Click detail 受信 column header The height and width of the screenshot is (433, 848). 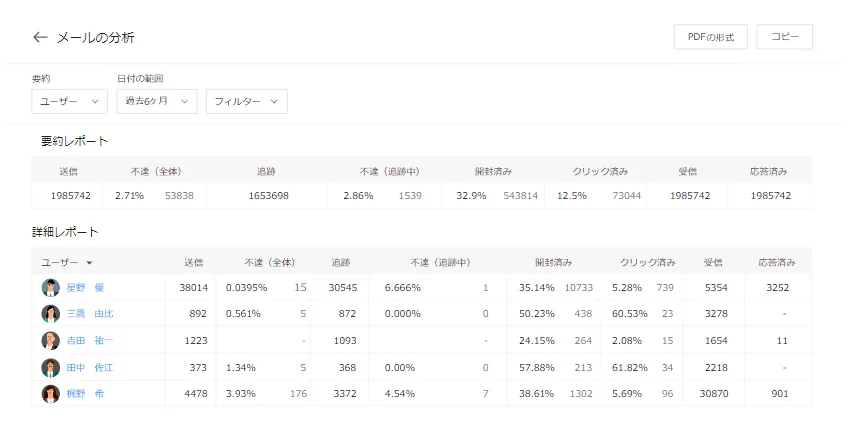[x=713, y=263]
